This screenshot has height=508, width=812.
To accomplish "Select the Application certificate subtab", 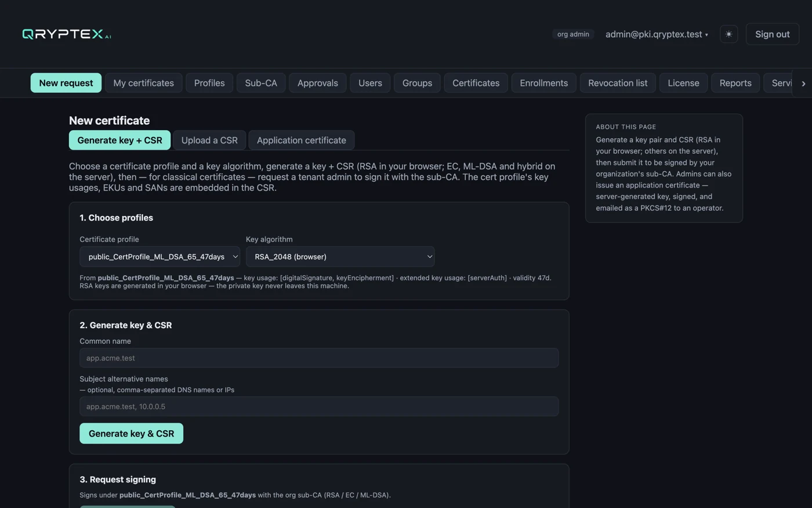I will pos(302,140).
